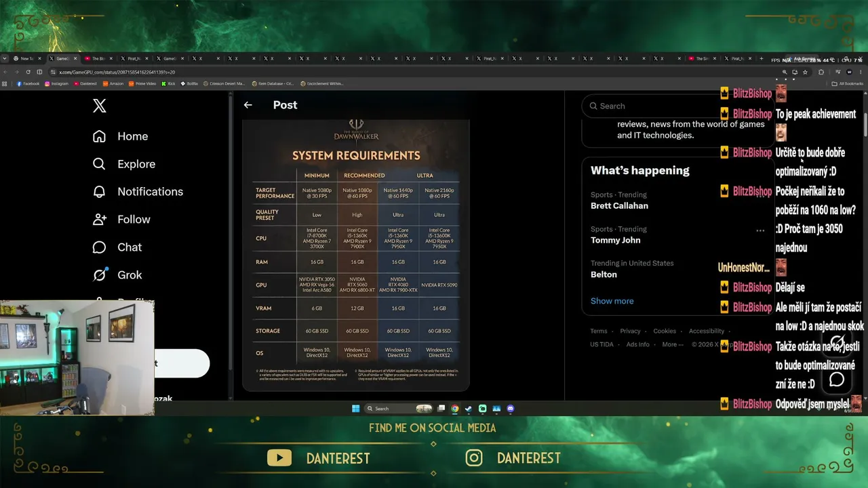Screen dimensions: 868x488
Task: Open Google Chrome from the taskbar
Action: tap(455, 409)
